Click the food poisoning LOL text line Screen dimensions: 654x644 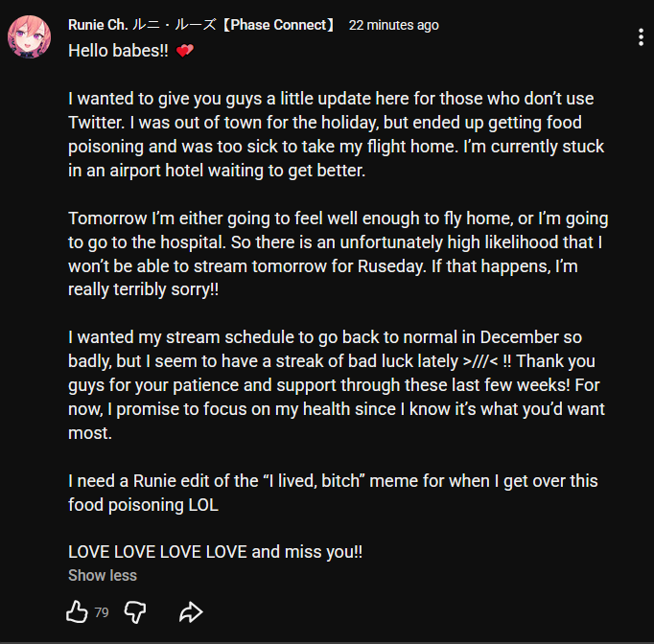coord(143,504)
